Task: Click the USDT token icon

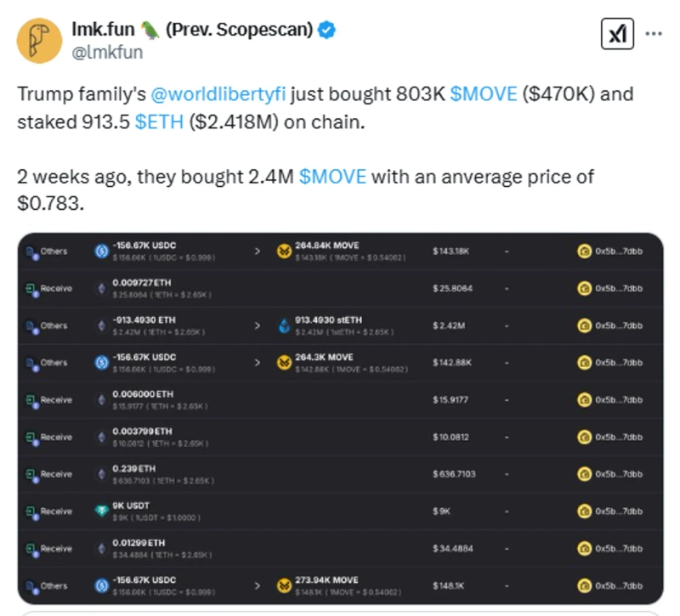Action: 101,511
